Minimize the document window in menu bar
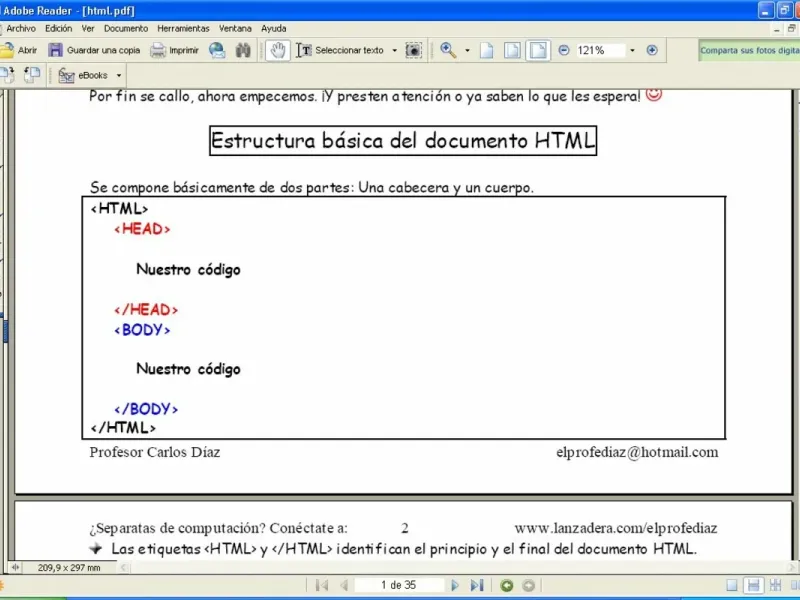This screenshot has height=600, width=800. point(777,29)
